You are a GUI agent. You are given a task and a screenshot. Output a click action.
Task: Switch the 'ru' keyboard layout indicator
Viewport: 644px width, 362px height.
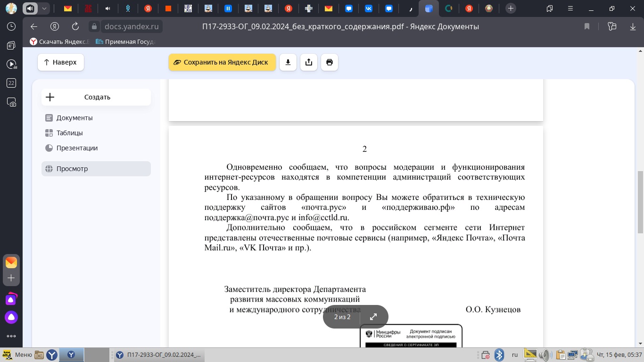pos(515,355)
